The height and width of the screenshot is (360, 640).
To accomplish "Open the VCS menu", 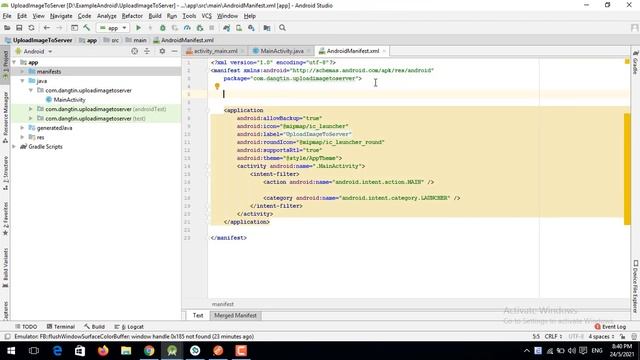I will click(x=207, y=16).
